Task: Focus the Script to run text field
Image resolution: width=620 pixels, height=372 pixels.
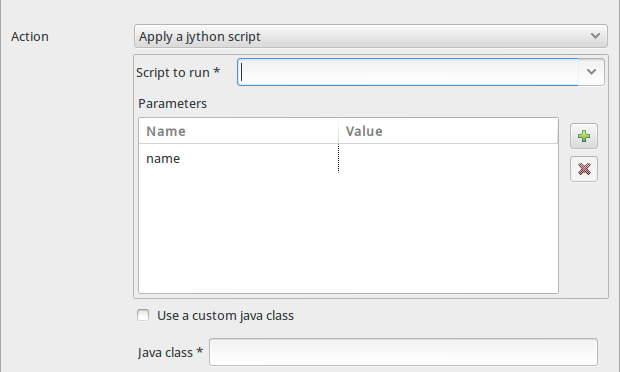Action: tap(408, 72)
